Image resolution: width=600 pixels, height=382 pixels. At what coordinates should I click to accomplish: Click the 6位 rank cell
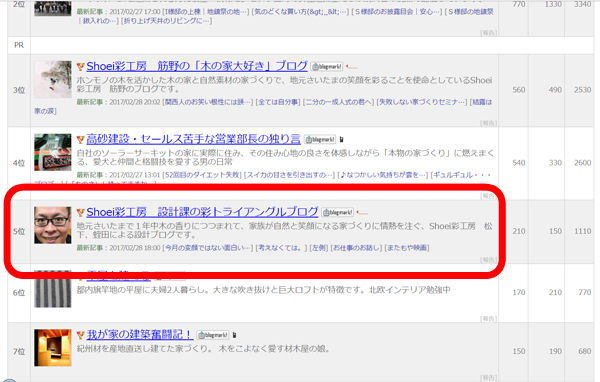pyautogui.click(x=19, y=293)
